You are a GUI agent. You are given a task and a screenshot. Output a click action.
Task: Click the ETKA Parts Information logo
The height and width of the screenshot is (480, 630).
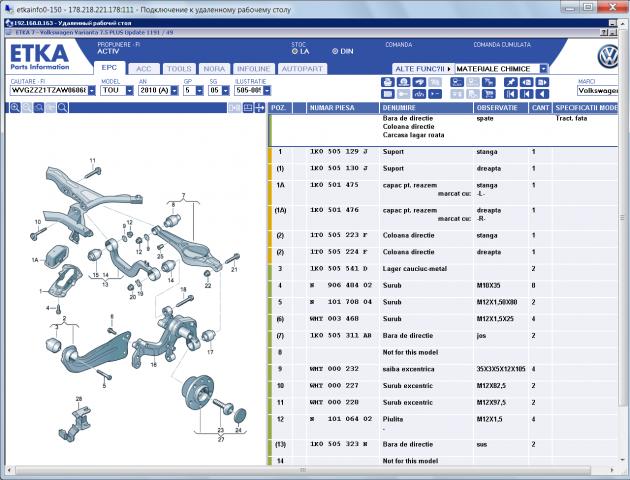[40, 57]
